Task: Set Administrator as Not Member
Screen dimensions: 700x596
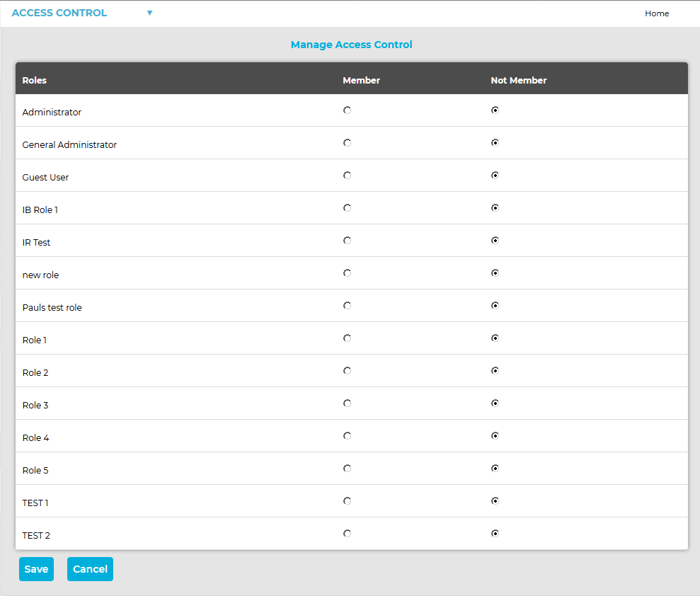Action: [x=495, y=110]
